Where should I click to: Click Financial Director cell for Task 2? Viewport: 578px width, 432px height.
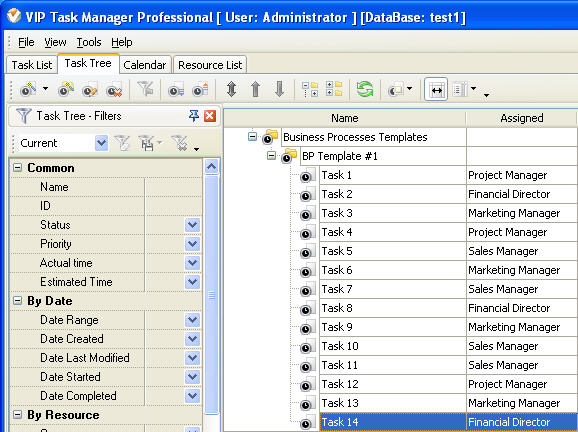[521, 194]
